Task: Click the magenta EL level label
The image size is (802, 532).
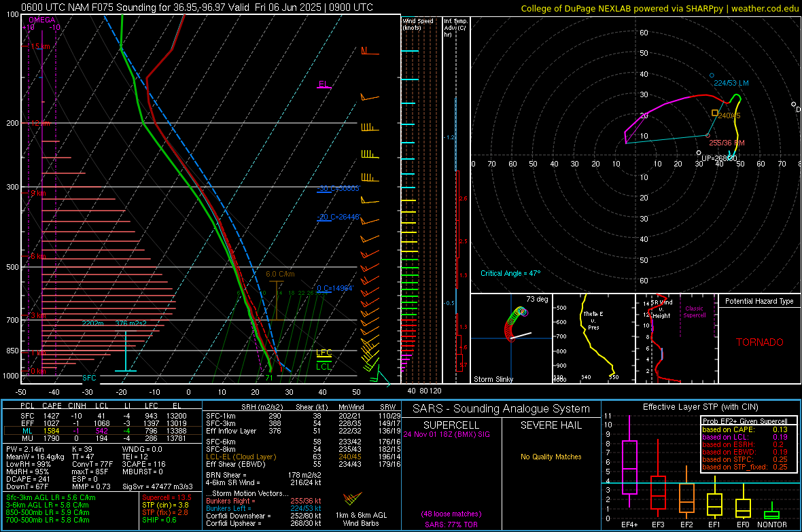Action: point(323,84)
